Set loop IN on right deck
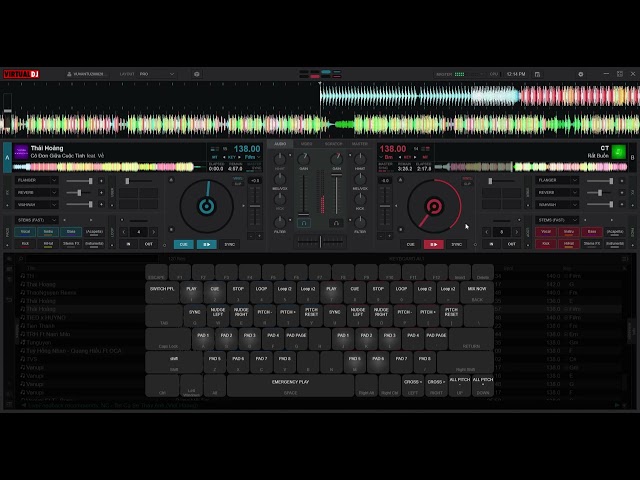 491,244
